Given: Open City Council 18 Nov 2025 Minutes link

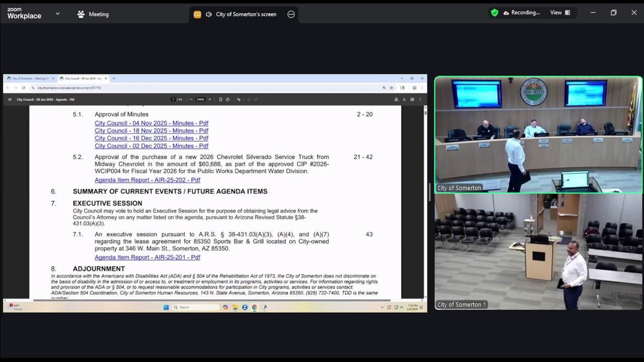Looking at the screenshot, I should pos(151,131).
